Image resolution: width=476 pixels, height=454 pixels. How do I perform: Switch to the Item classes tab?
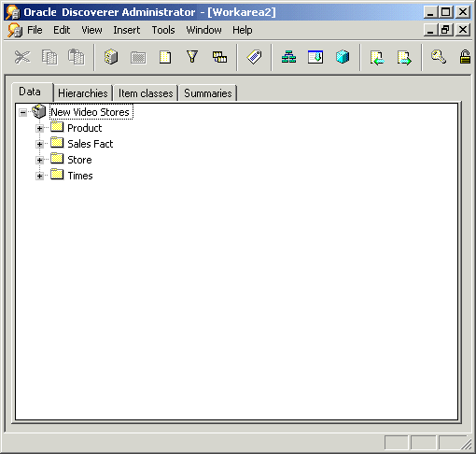pos(146,93)
